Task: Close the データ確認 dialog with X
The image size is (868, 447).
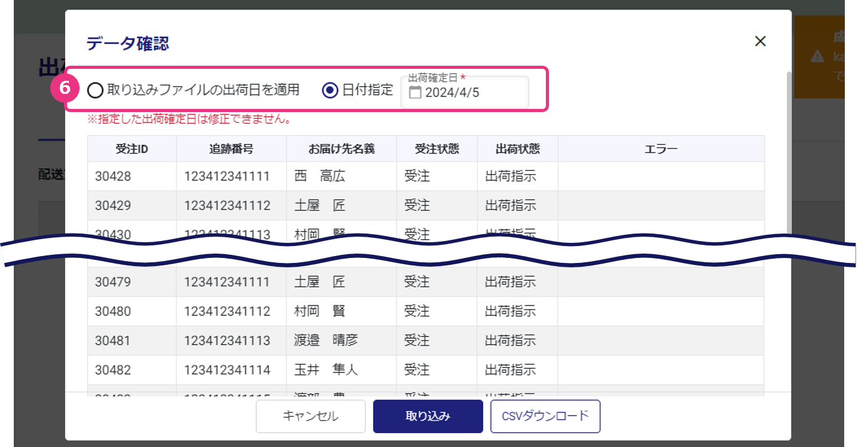Action: pyautogui.click(x=760, y=41)
